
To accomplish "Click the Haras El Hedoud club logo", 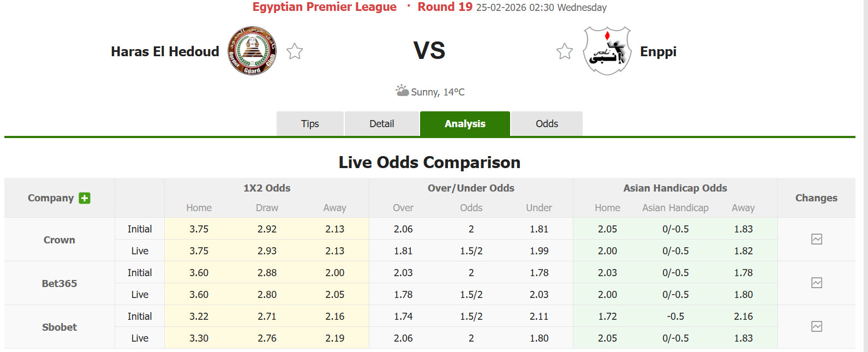I will point(252,51).
